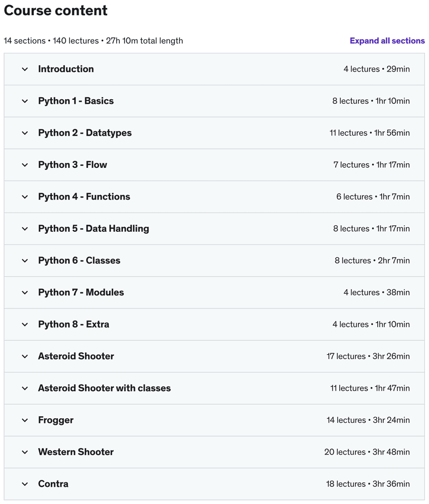Select the Western Shooter section title
The image size is (429, 504).
coord(76,452)
